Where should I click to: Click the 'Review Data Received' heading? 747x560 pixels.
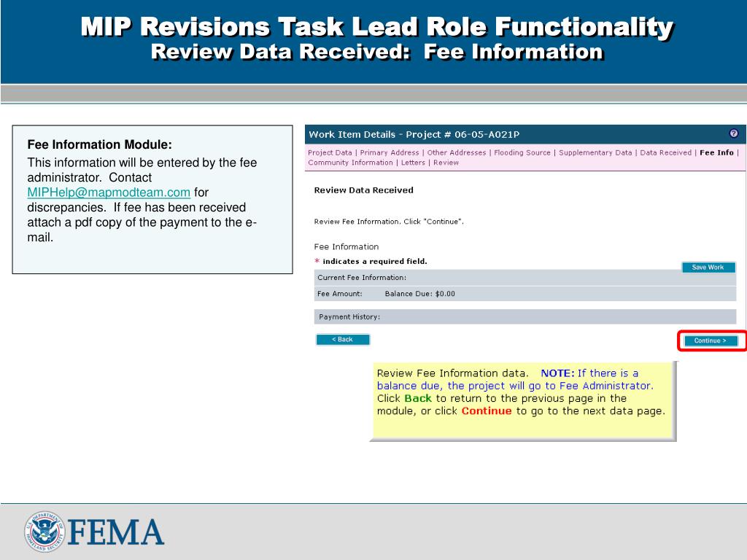point(363,190)
